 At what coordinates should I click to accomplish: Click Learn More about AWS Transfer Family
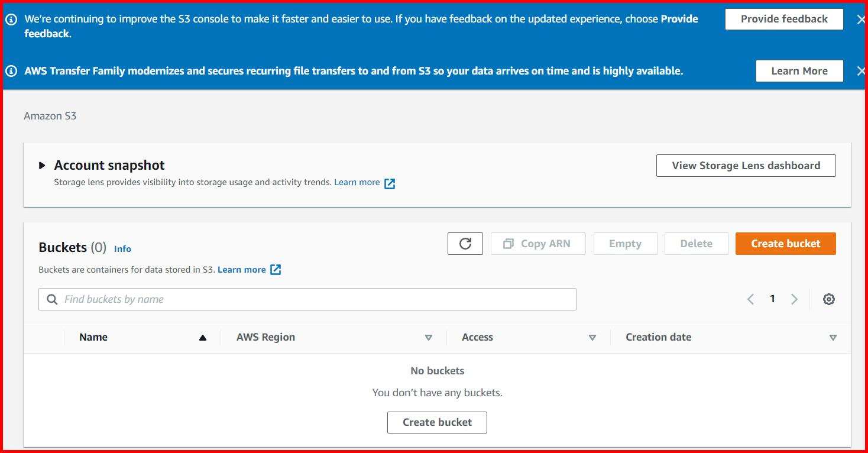[799, 70]
